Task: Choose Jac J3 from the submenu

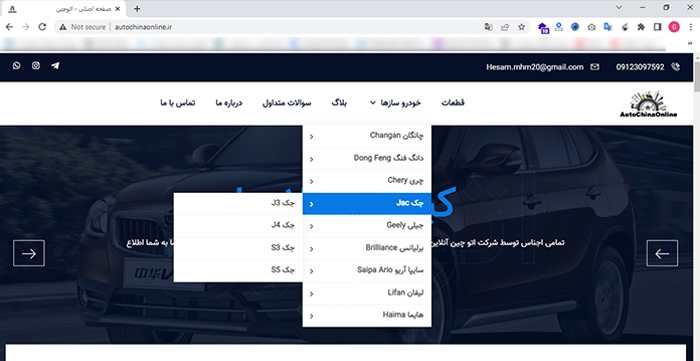Action: coord(238,203)
